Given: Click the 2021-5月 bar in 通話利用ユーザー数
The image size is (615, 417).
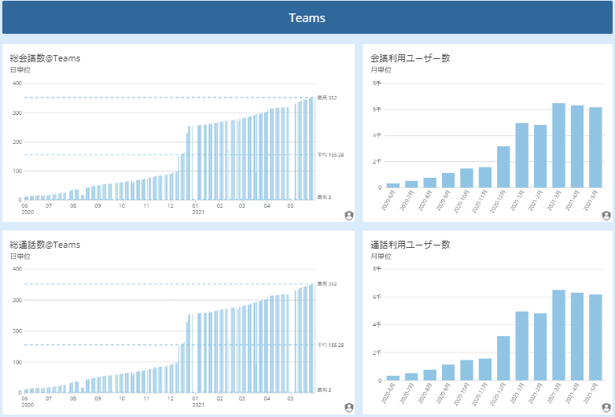Looking at the screenshot, I should point(596,338).
